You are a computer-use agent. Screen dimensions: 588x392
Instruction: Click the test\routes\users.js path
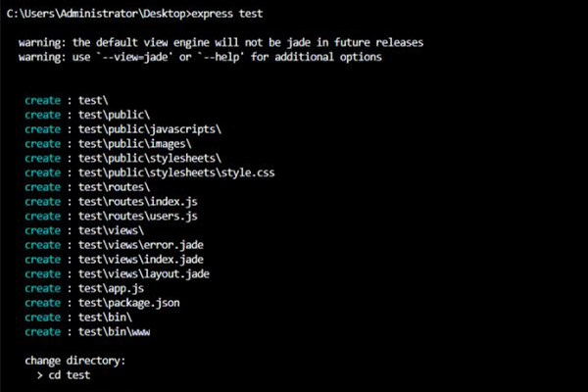[137, 216]
